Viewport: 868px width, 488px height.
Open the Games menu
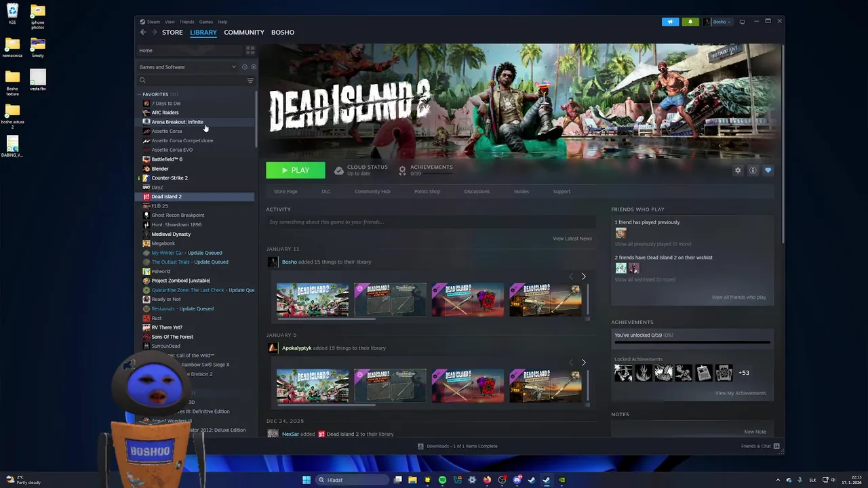pyautogui.click(x=205, y=22)
